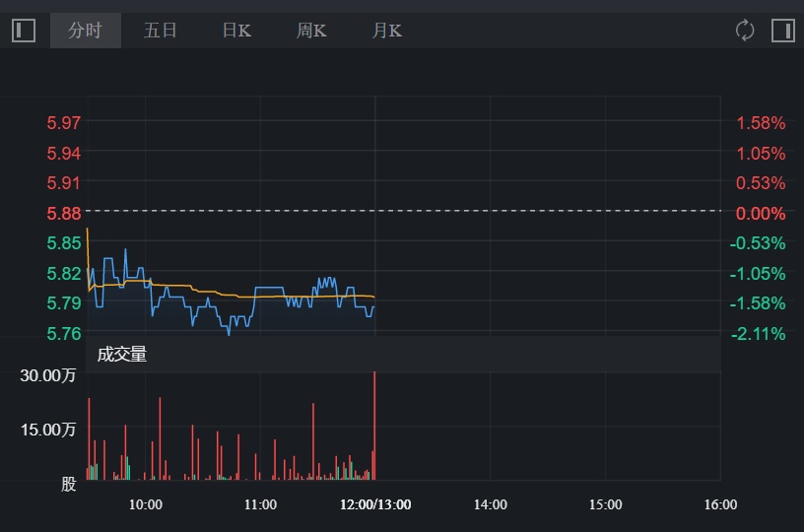
Task: Select the 10:00 time axis label
Action: coord(146,504)
